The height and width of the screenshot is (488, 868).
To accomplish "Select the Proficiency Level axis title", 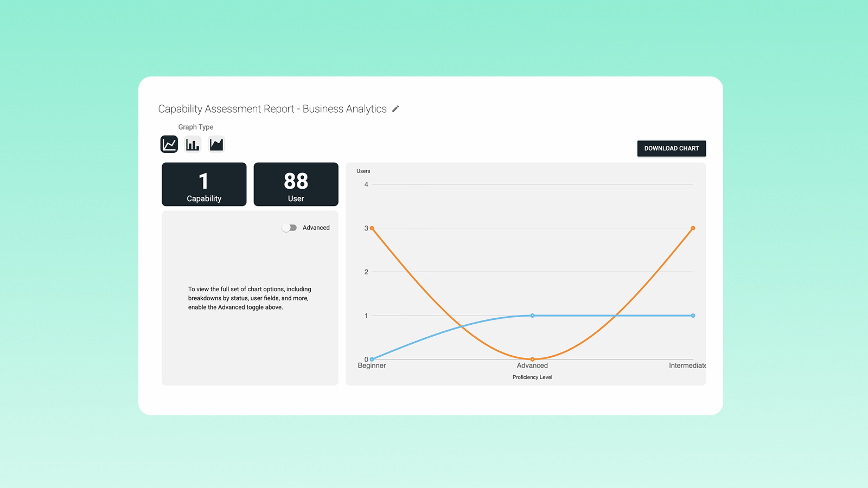I will click(x=532, y=377).
